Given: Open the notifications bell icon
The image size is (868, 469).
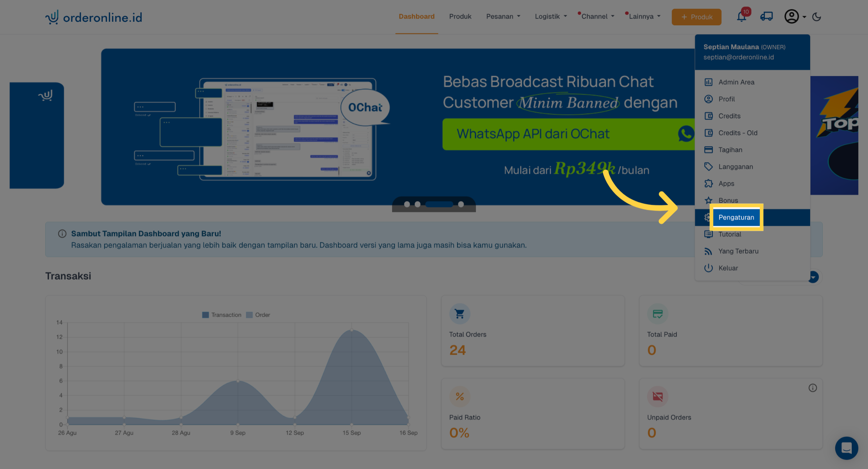Looking at the screenshot, I should point(741,17).
